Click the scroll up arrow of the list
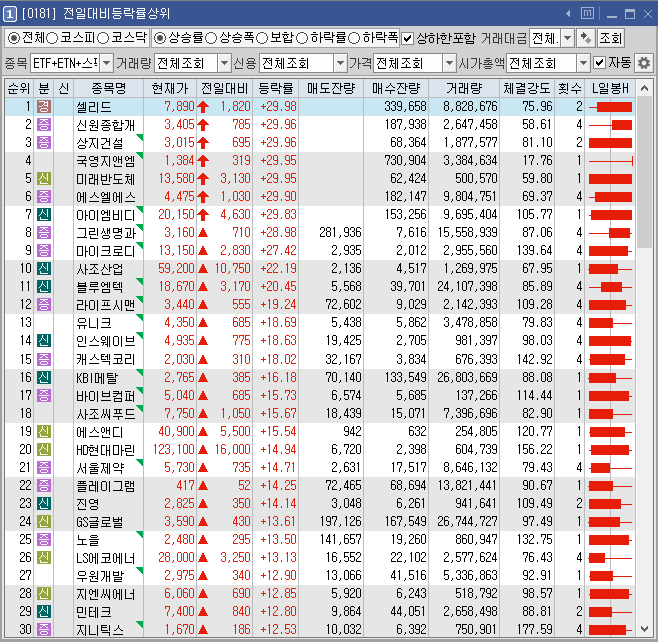This screenshot has width=658, height=642. tap(644, 88)
